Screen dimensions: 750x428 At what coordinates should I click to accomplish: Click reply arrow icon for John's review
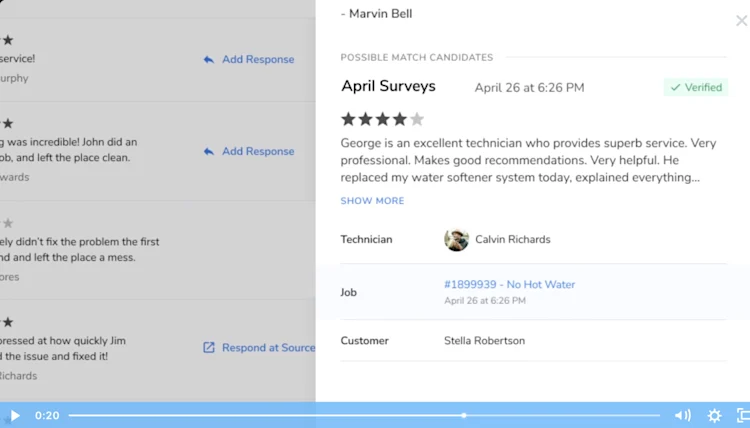tap(209, 151)
